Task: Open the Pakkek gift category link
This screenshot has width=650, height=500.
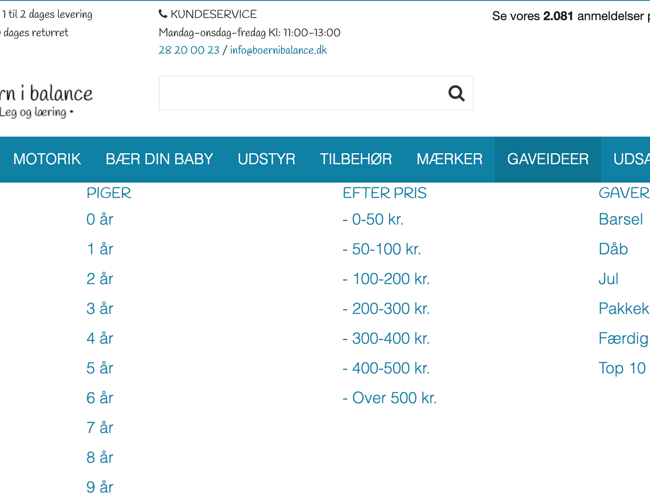Action: click(x=624, y=309)
